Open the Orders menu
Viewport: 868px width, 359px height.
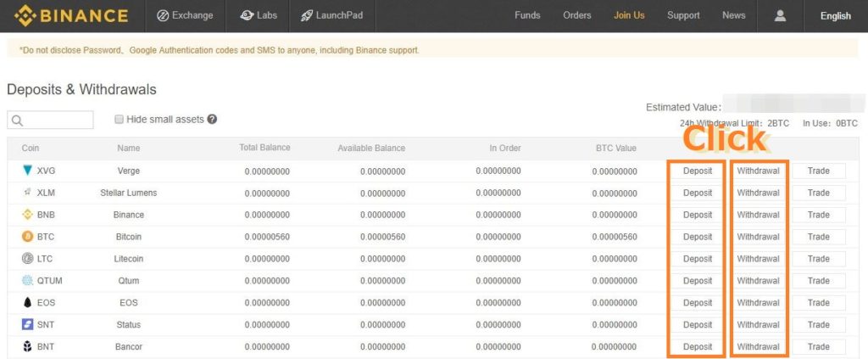(x=576, y=15)
